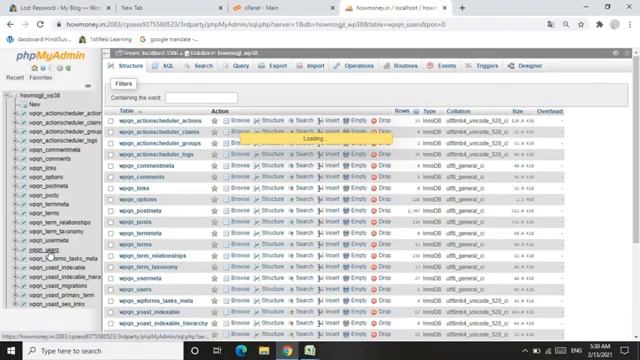Switch to the Import tab
Image resolution: width=640 pixels, height=360 pixels.
pyautogui.click(x=310, y=66)
